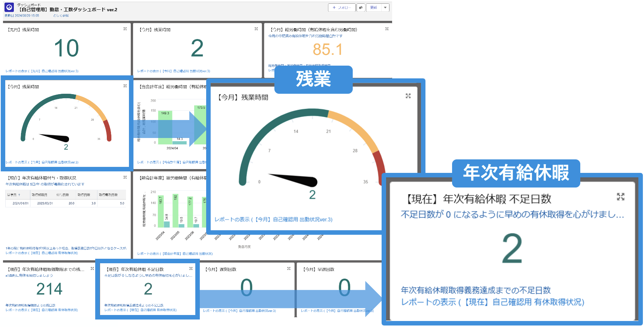Click the 更新 refresh button

[374, 7]
